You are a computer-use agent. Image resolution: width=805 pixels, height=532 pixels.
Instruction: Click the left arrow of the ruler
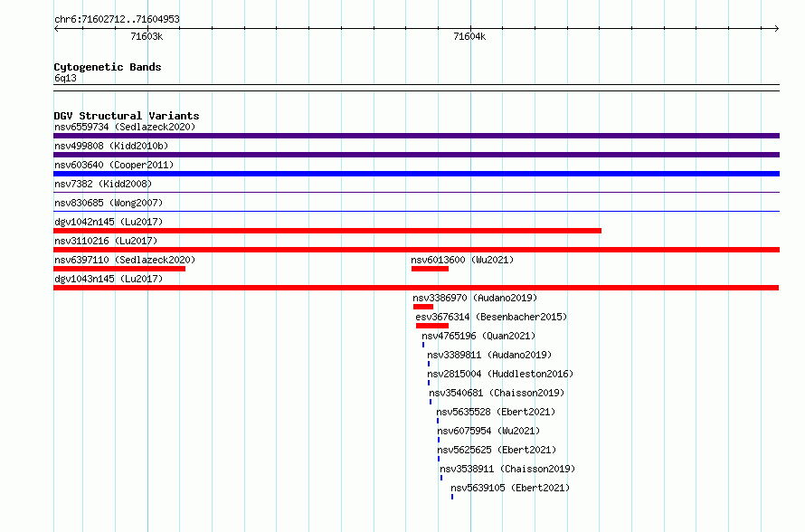pos(56,28)
